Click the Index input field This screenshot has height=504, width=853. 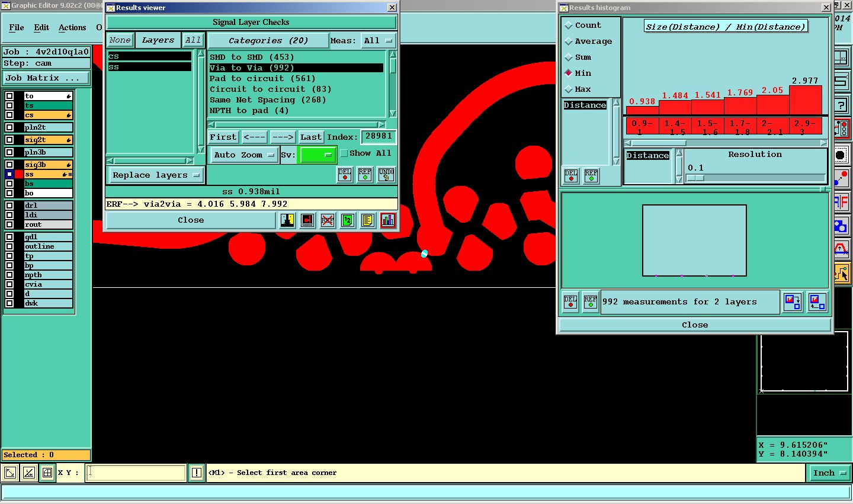click(378, 137)
